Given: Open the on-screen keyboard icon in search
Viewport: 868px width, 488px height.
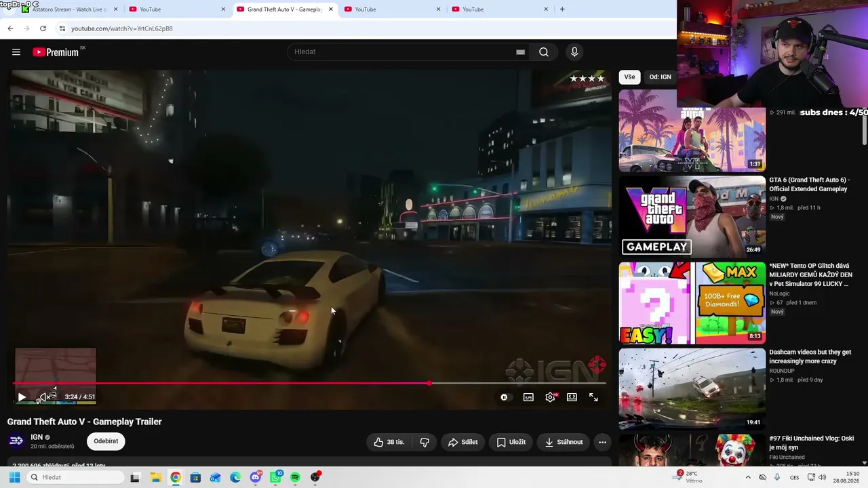Looking at the screenshot, I should (x=520, y=52).
